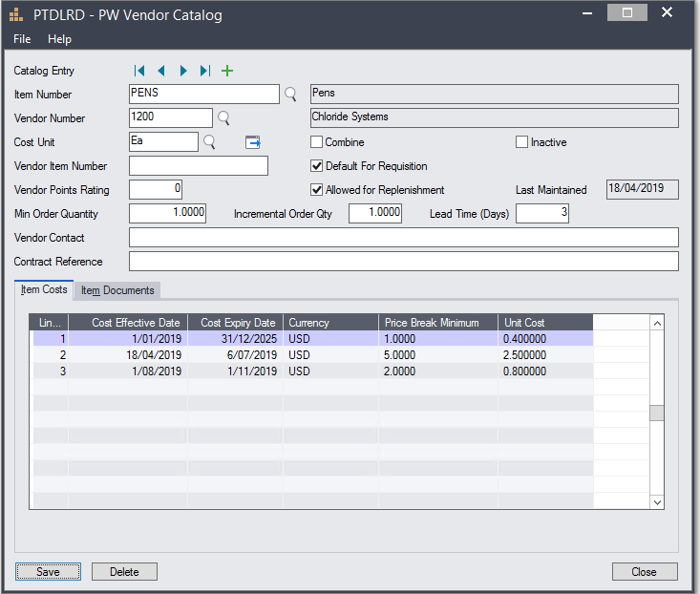The height and width of the screenshot is (594, 700).
Task: Click scroll down arrow in cost grid
Action: point(657,501)
